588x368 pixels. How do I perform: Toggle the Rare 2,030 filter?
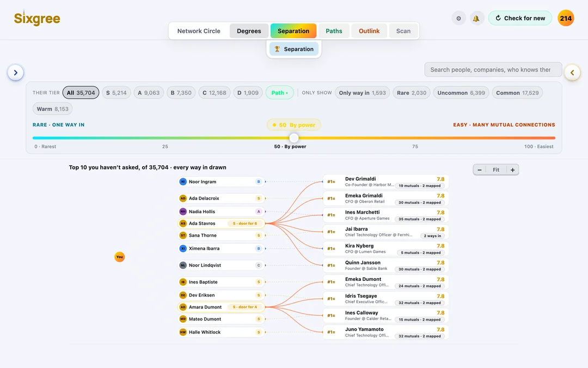click(412, 93)
